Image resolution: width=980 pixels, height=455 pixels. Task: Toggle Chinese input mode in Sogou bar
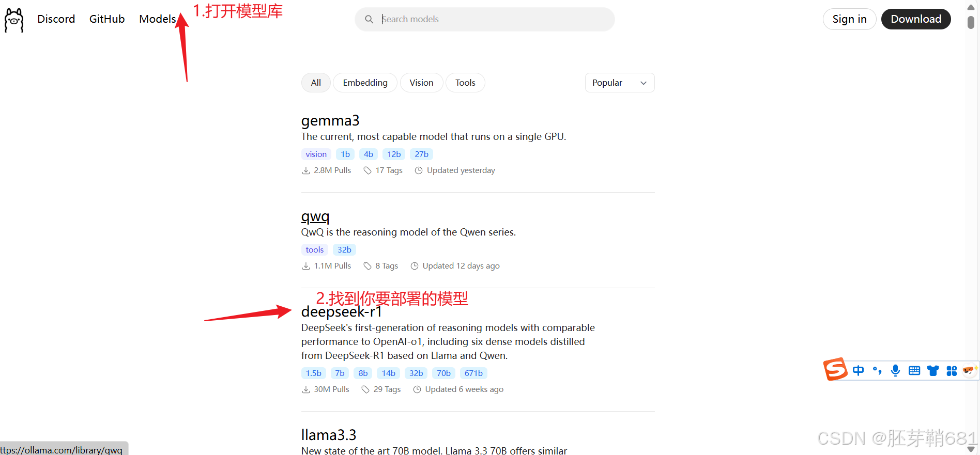[859, 370]
